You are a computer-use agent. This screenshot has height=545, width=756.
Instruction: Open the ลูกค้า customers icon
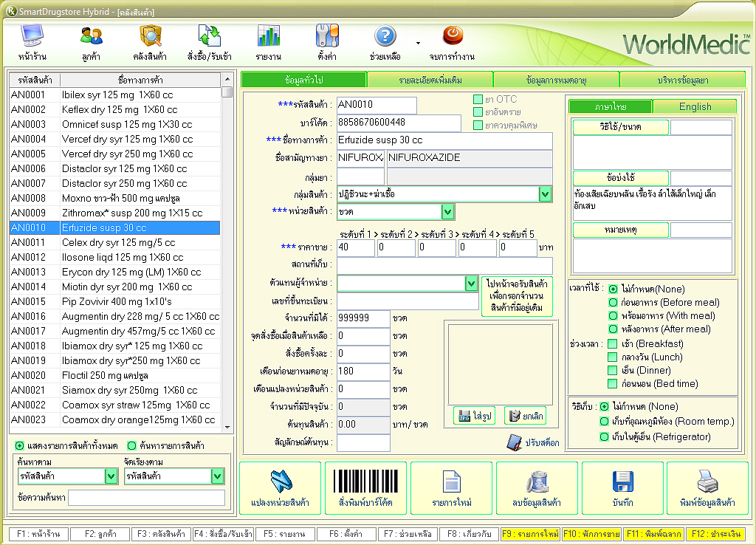[91, 37]
